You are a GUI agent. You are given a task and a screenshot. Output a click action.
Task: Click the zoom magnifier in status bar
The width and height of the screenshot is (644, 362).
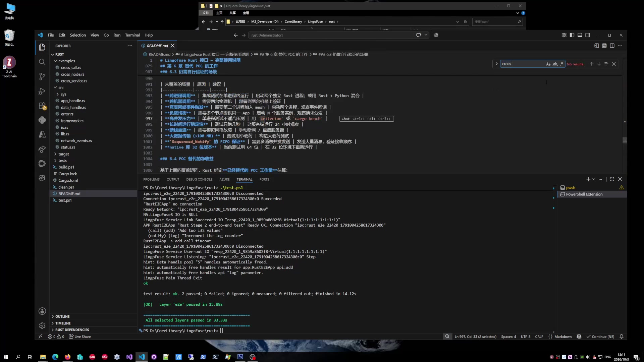(447, 337)
